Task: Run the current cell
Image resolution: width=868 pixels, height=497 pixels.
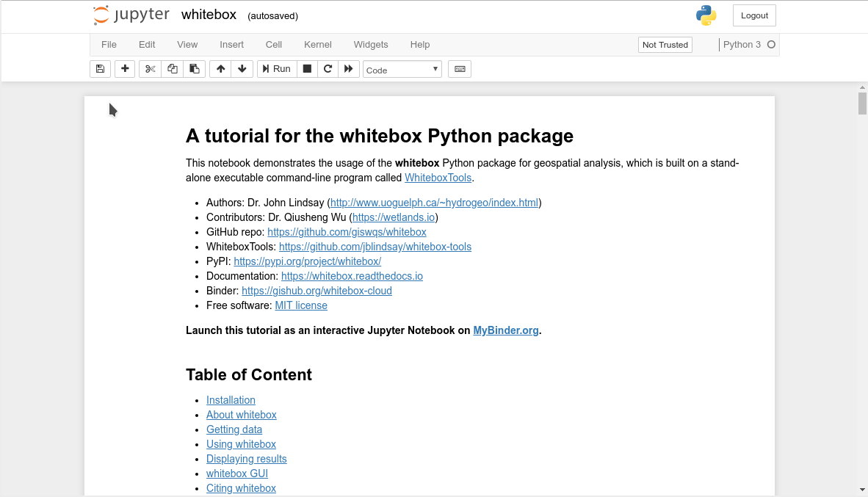Action: (277, 69)
